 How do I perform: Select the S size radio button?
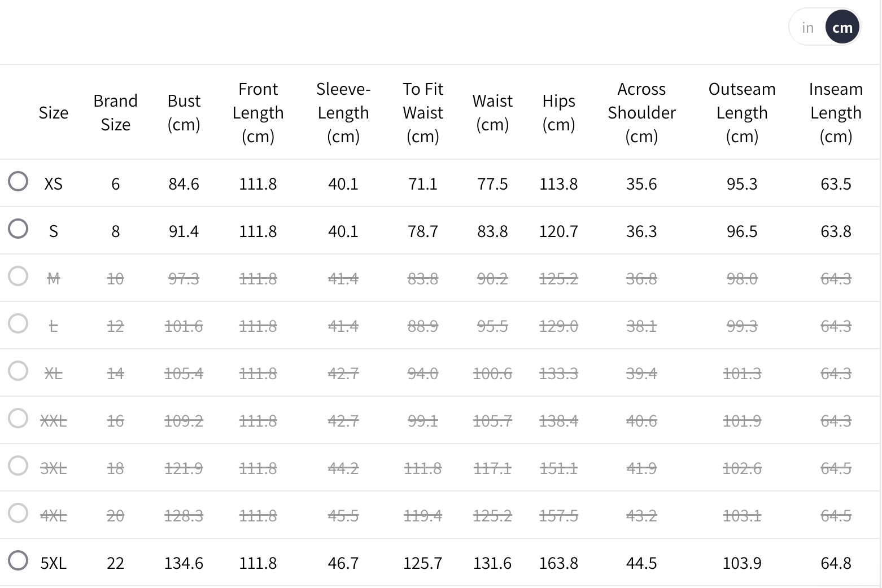(x=18, y=229)
